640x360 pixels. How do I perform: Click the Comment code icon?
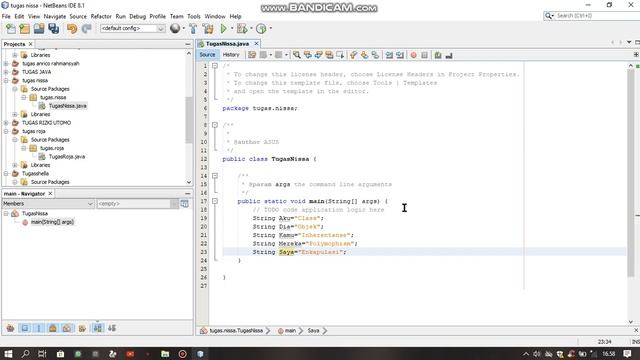[438, 55]
